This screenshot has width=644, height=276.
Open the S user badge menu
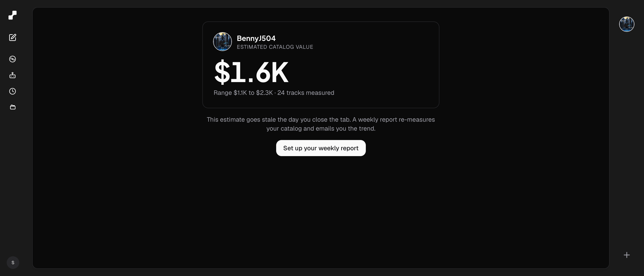click(x=13, y=263)
